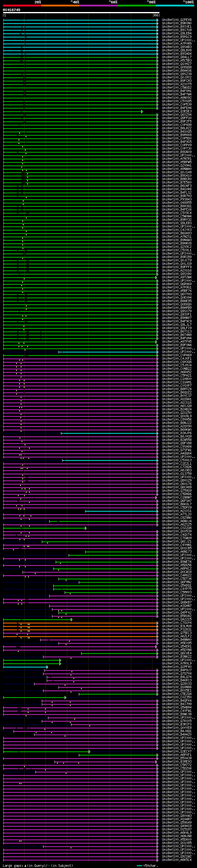Open hit UniRef100_B0YC37
The width and height of the screenshot is (197, 868).
point(177,396)
